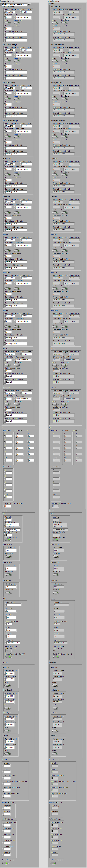Open input DriveLeftPrimary Brake Mode dropdown
This screenshot has height=868, width=87.
click(x=23, y=17)
